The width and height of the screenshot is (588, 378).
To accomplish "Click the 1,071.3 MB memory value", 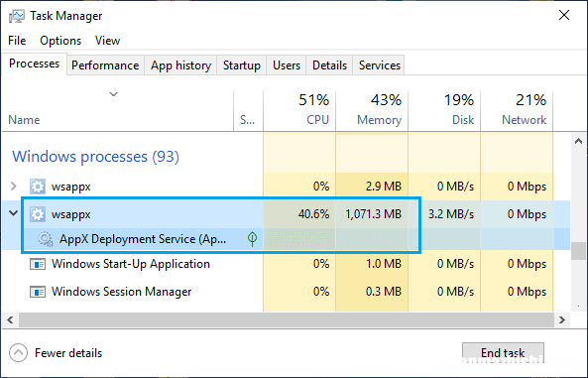I will click(373, 214).
